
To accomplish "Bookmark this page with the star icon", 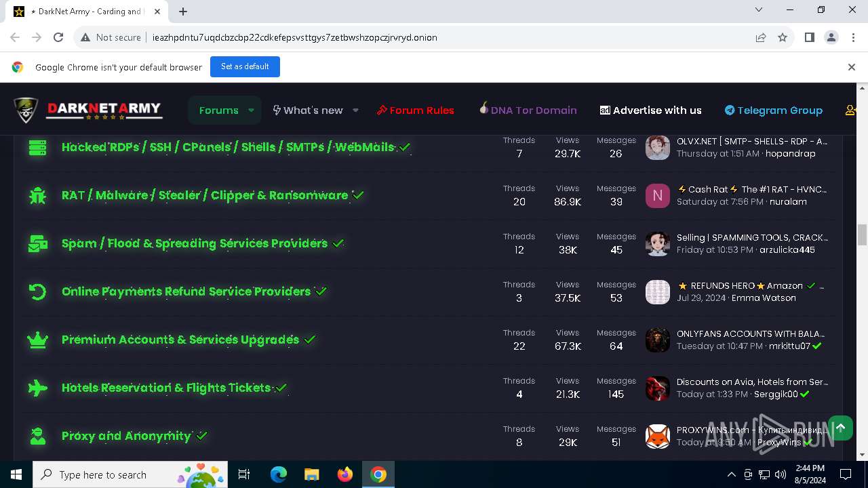I will tap(783, 37).
